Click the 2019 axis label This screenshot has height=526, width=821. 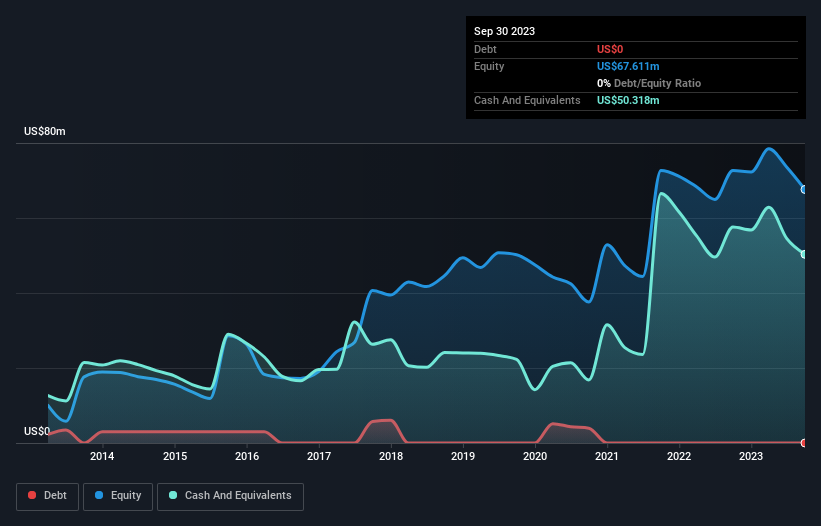(x=463, y=456)
